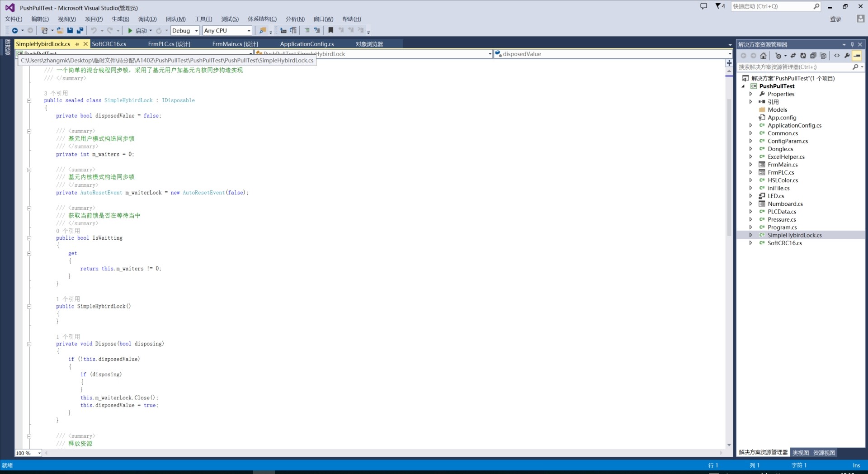868x474 pixels.
Task: Start debugging with the green play button
Action: coord(130,30)
